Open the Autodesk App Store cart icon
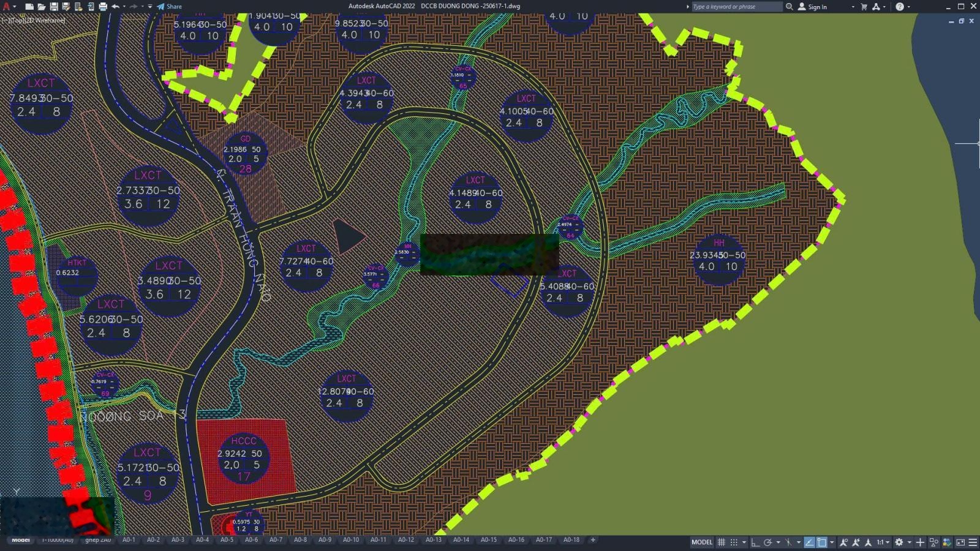The height and width of the screenshot is (551, 980). [x=864, y=7]
